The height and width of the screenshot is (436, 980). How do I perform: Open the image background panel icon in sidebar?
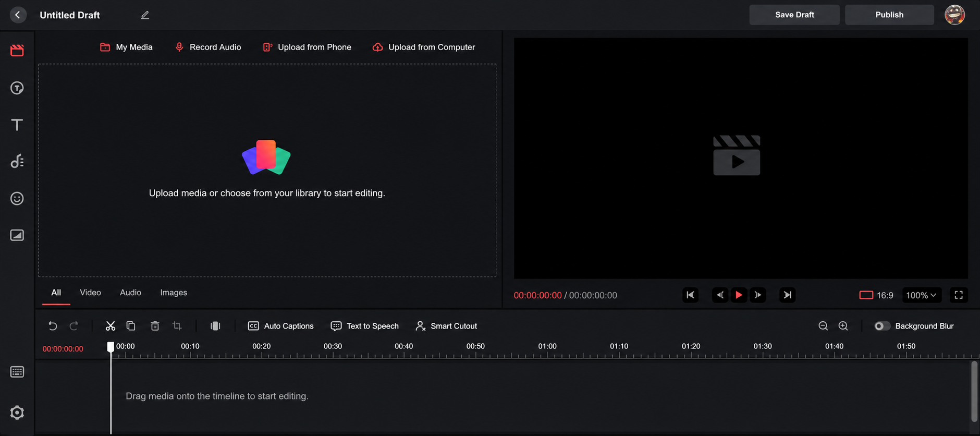pos(17,235)
